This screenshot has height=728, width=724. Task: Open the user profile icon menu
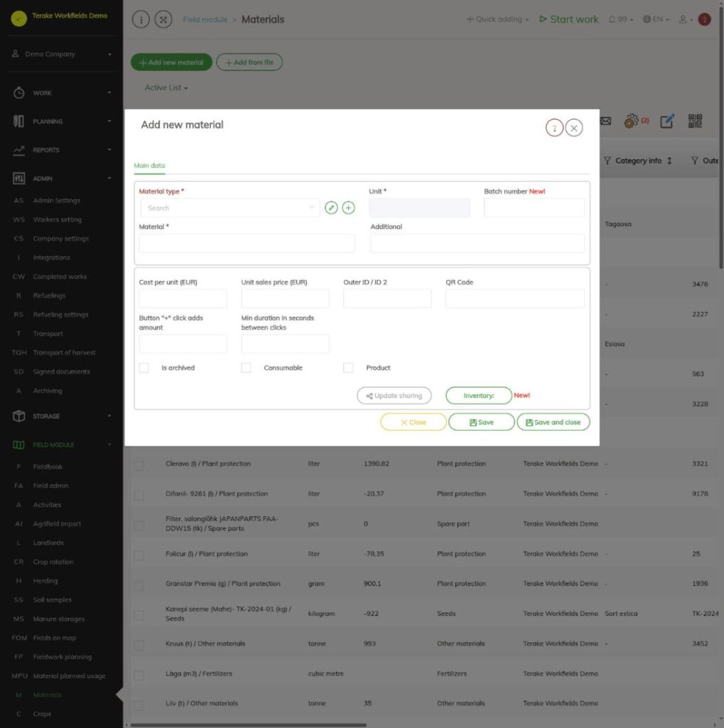(685, 19)
